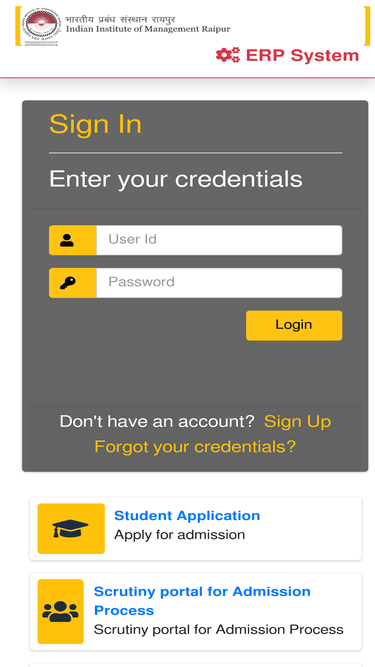Image resolution: width=375 pixels, height=667 pixels.
Task: Click the Sign In heading
Action: [x=95, y=124]
